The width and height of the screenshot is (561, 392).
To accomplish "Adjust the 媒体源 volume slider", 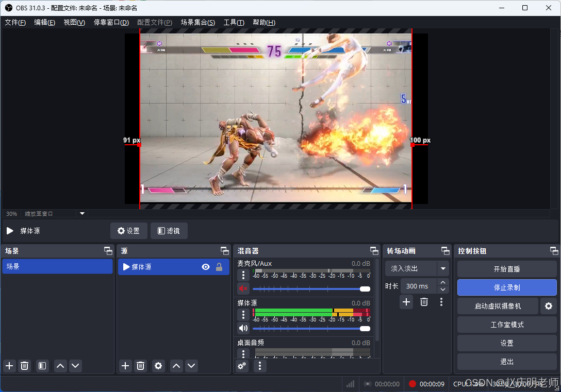I will (x=311, y=329).
